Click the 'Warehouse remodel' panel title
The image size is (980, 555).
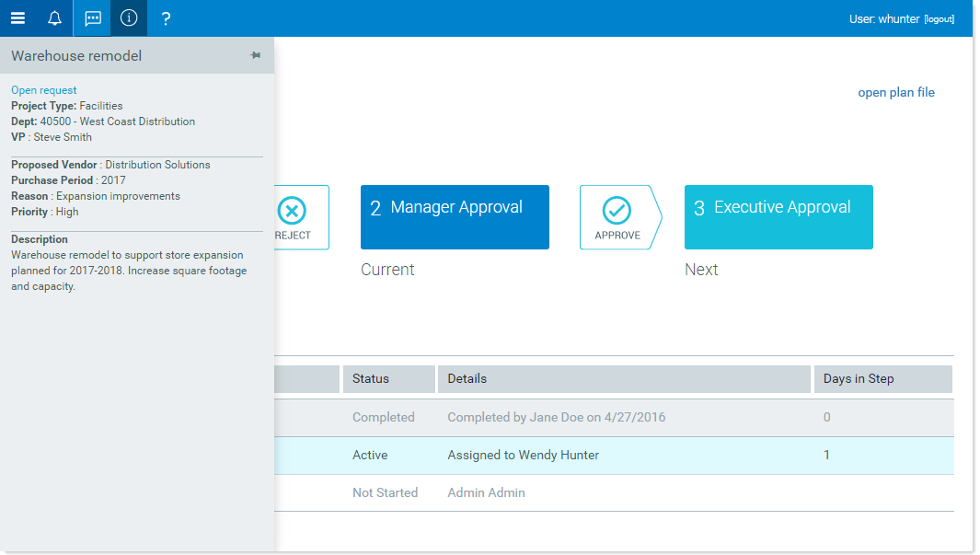pos(76,55)
